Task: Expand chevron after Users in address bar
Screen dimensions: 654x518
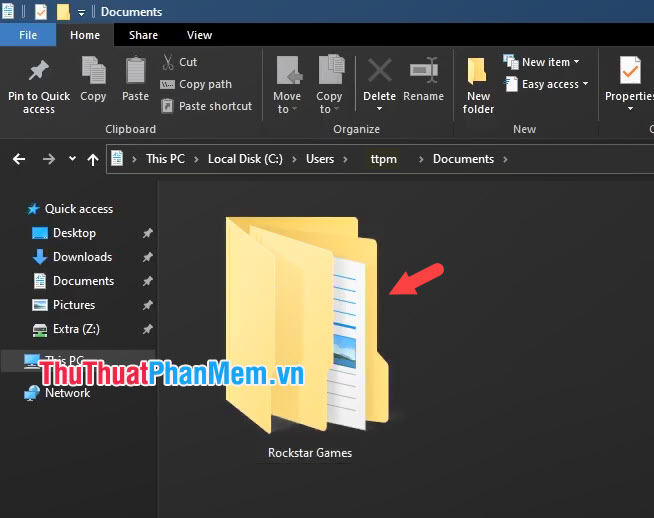Action: click(345, 159)
